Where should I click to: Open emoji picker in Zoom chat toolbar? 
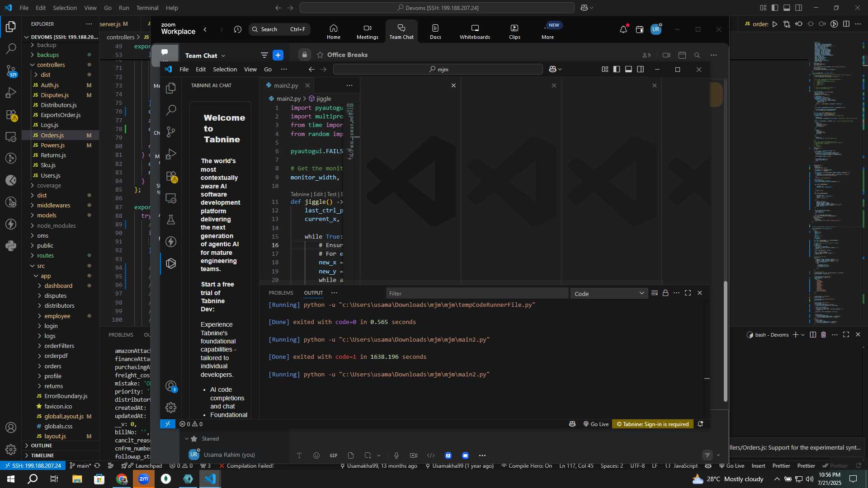click(x=316, y=455)
